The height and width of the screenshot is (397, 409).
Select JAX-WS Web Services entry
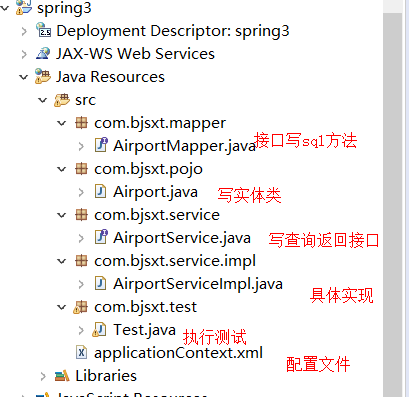[135, 54]
